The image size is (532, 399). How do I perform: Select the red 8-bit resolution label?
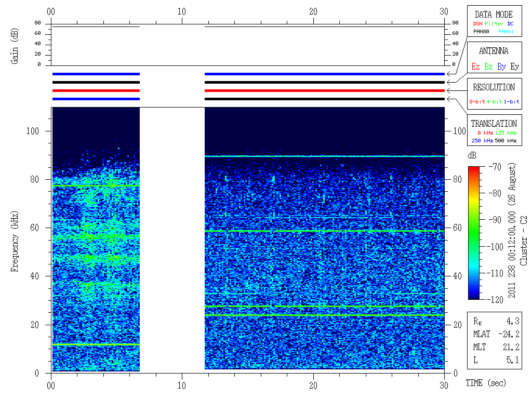[477, 101]
